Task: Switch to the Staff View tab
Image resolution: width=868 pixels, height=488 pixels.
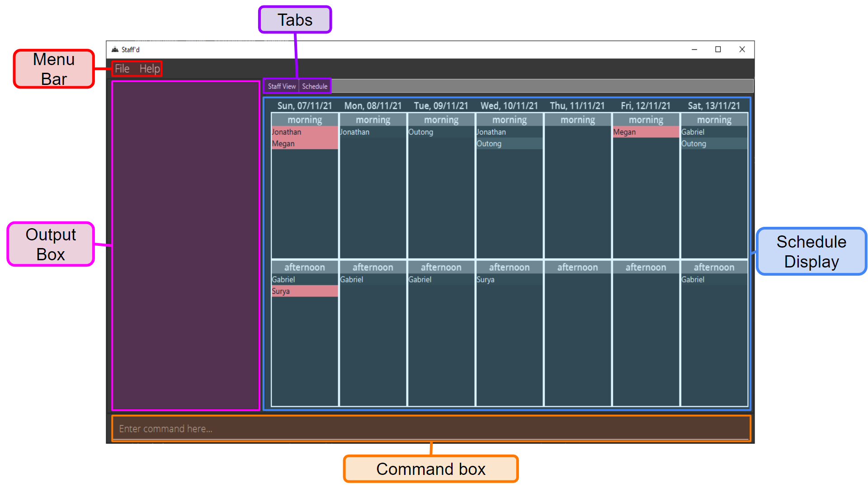Action: point(282,86)
